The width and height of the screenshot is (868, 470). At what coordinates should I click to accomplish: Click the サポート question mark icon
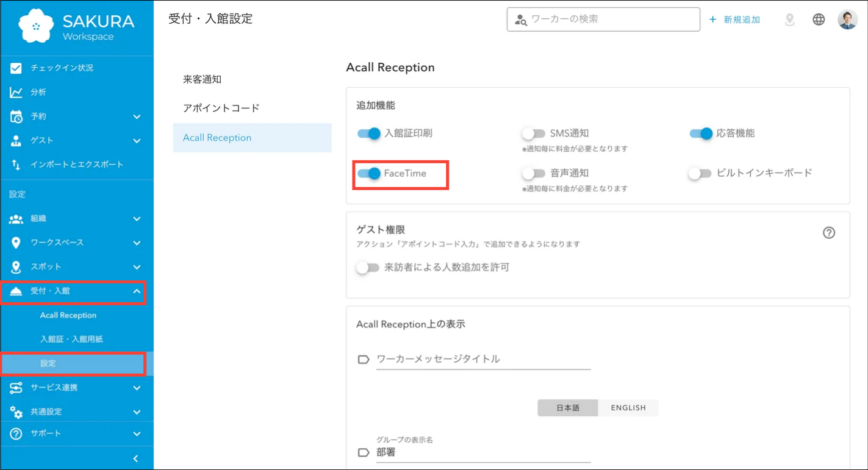16,433
